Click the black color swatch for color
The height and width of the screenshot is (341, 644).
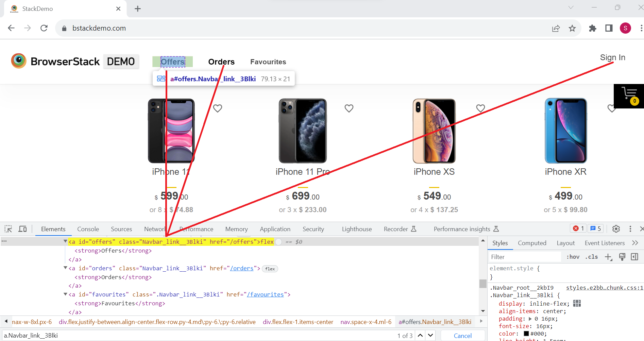pyautogui.click(x=526, y=334)
